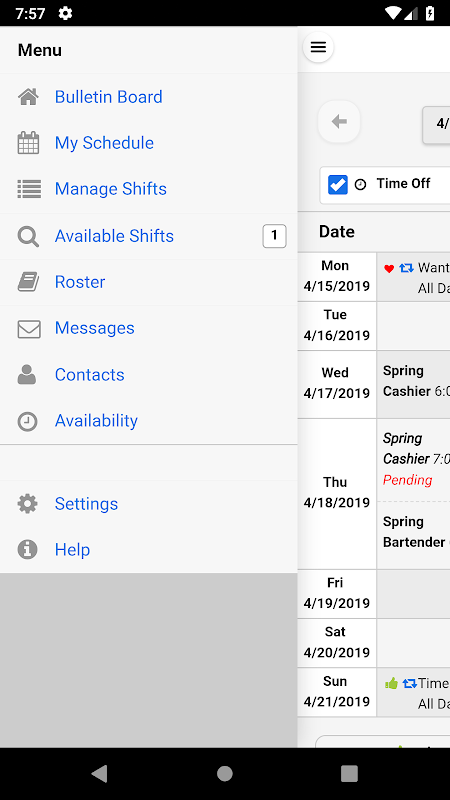This screenshot has width=450, height=800.
Task: Uncheck the Time Off checkbox
Action: pos(338,184)
